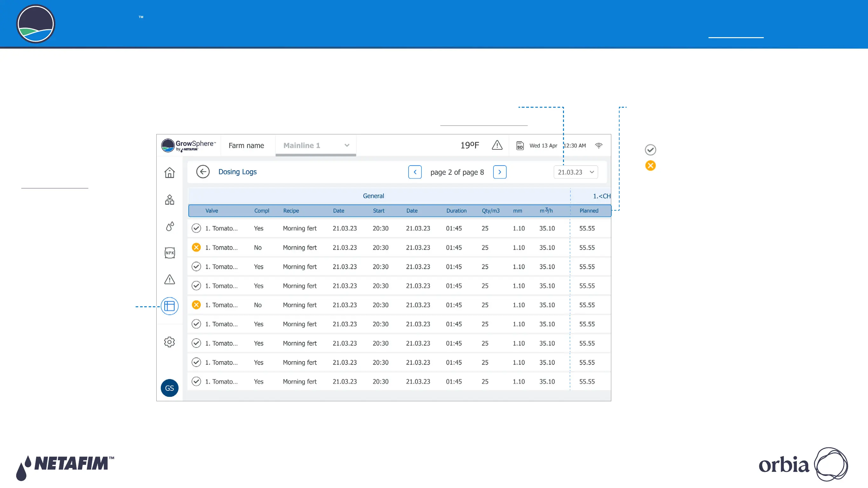The width and height of the screenshot is (868, 488).
Task: Click the check status icon in seventh row
Action: 196,343
